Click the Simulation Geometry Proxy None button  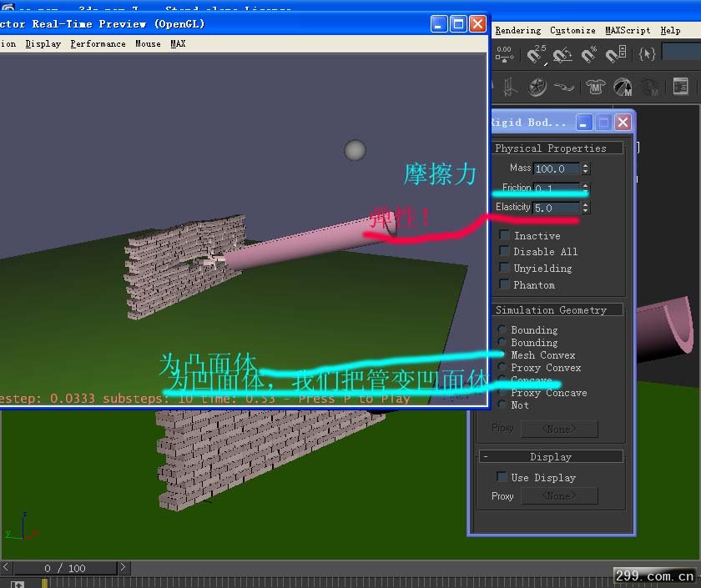[x=559, y=429]
